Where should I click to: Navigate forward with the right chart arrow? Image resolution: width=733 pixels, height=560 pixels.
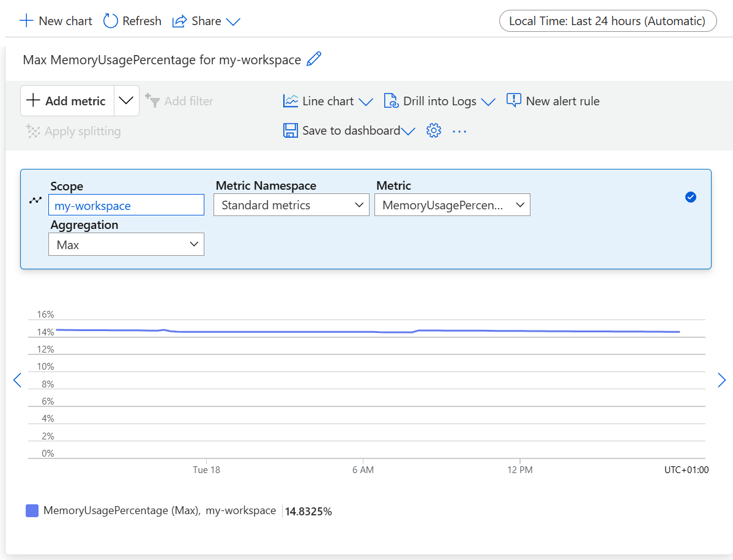721,380
